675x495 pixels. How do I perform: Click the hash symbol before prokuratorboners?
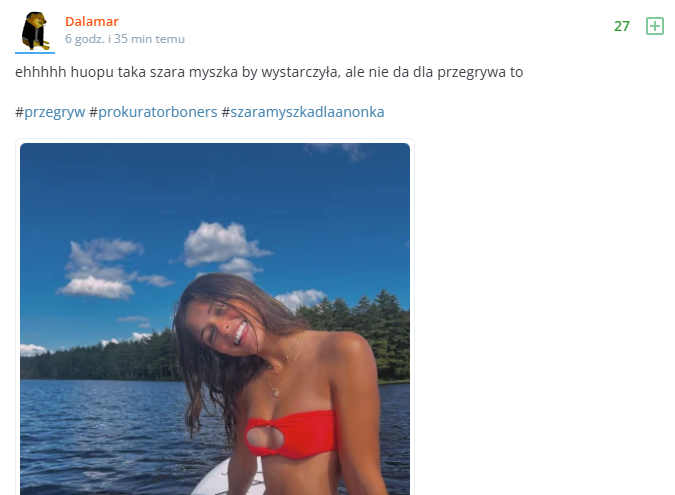tap(93, 112)
